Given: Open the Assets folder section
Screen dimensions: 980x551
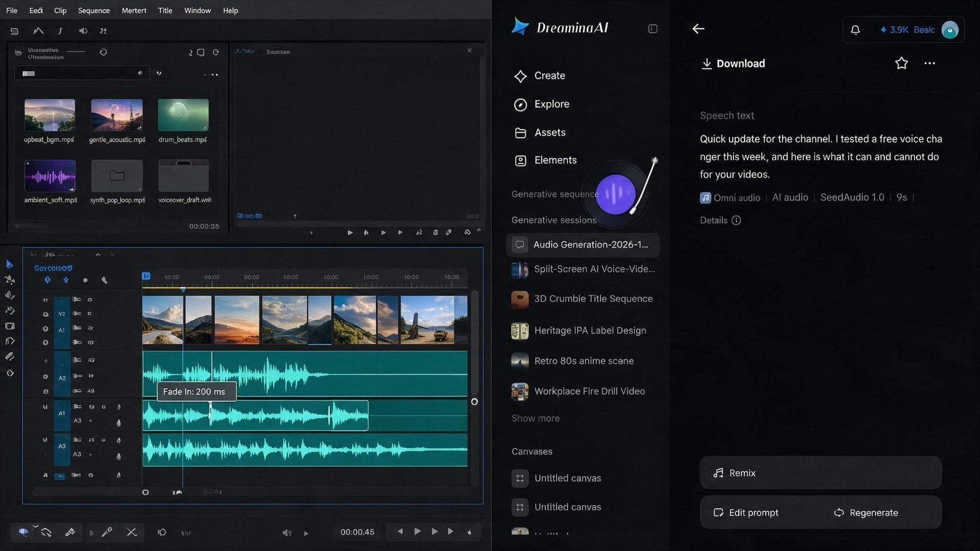Looking at the screenshot, I should [x=540, y=132].
